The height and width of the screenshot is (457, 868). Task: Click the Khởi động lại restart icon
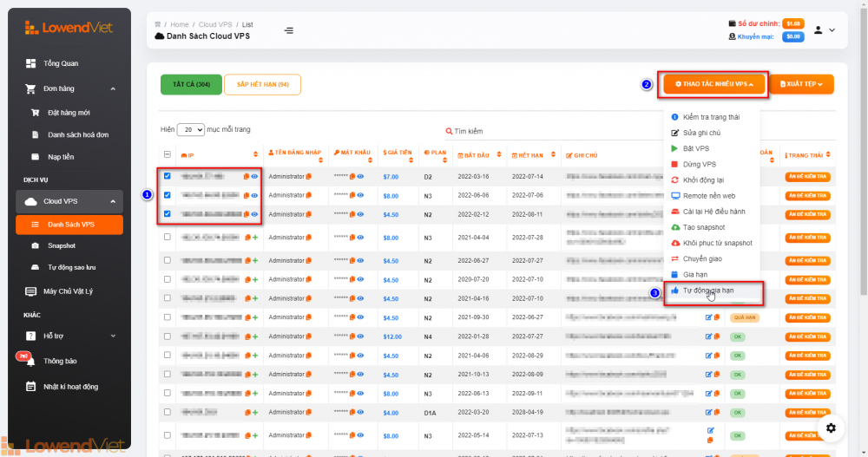674,180
